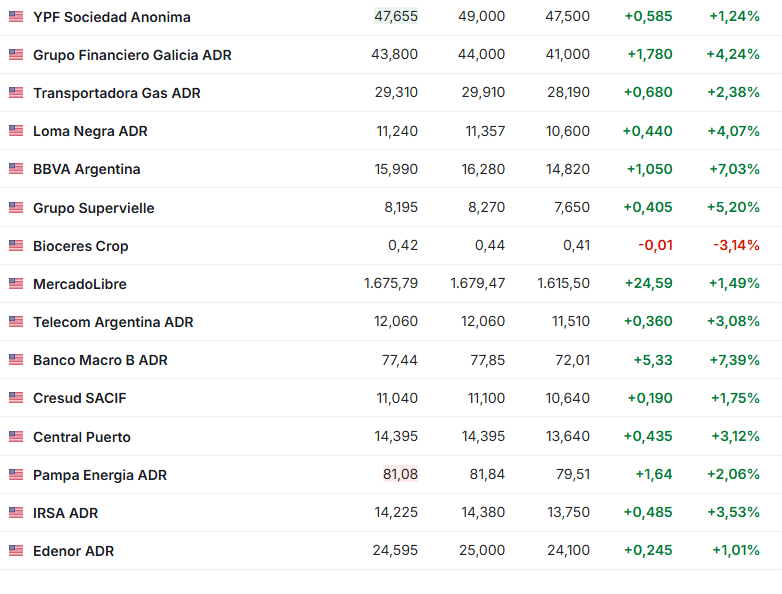
Task: Click the flag icon beside Edenor ADR
Action: pos(16,551)
